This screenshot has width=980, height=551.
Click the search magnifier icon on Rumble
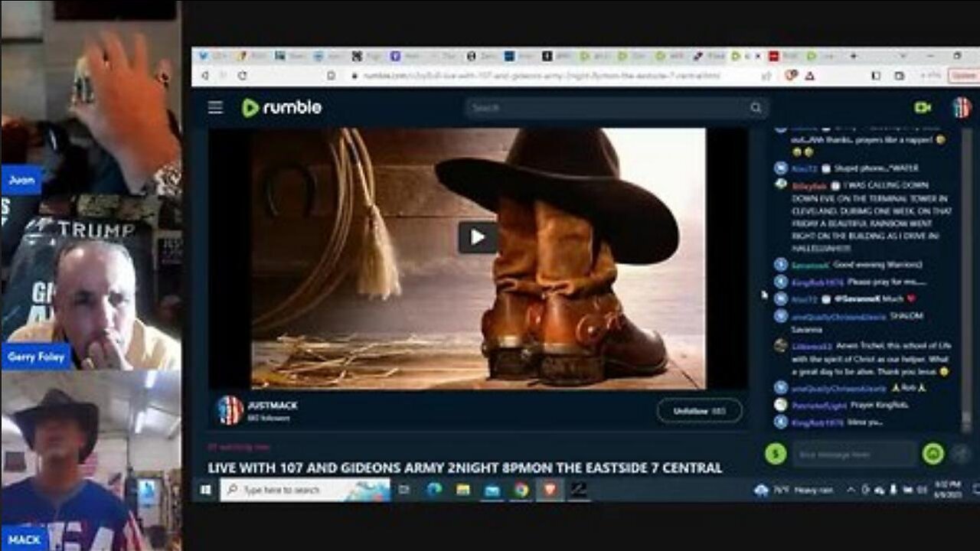(x=756, y=108)
